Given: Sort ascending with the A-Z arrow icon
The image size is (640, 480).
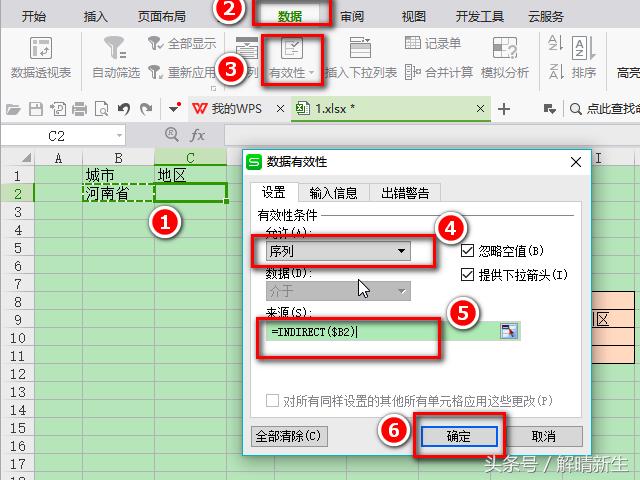Looking at the screenshot, I should [556, 43].
